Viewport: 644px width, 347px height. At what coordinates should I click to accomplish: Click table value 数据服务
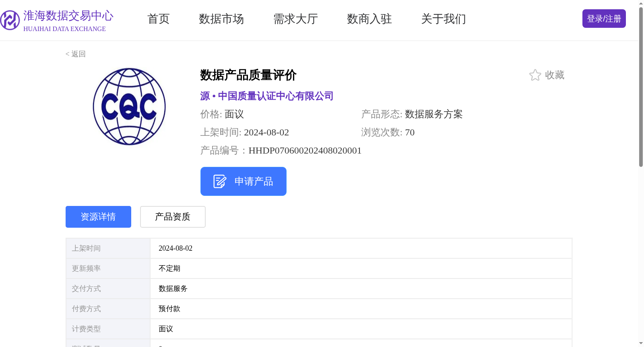(173, 289)
